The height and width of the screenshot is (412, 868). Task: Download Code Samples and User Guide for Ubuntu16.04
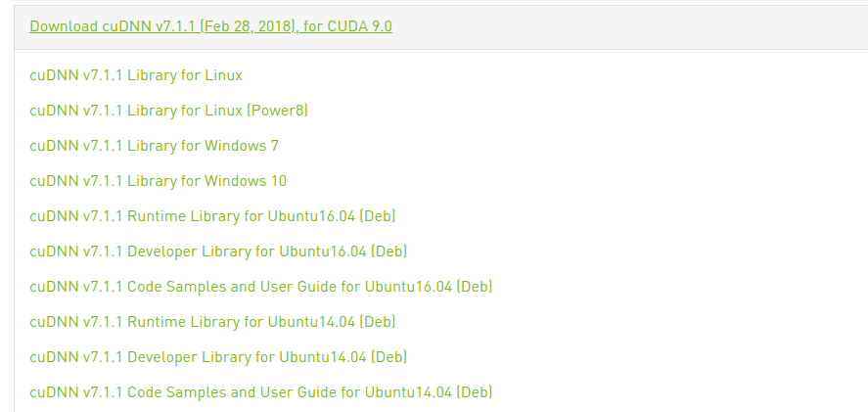(x=260, y=287)
